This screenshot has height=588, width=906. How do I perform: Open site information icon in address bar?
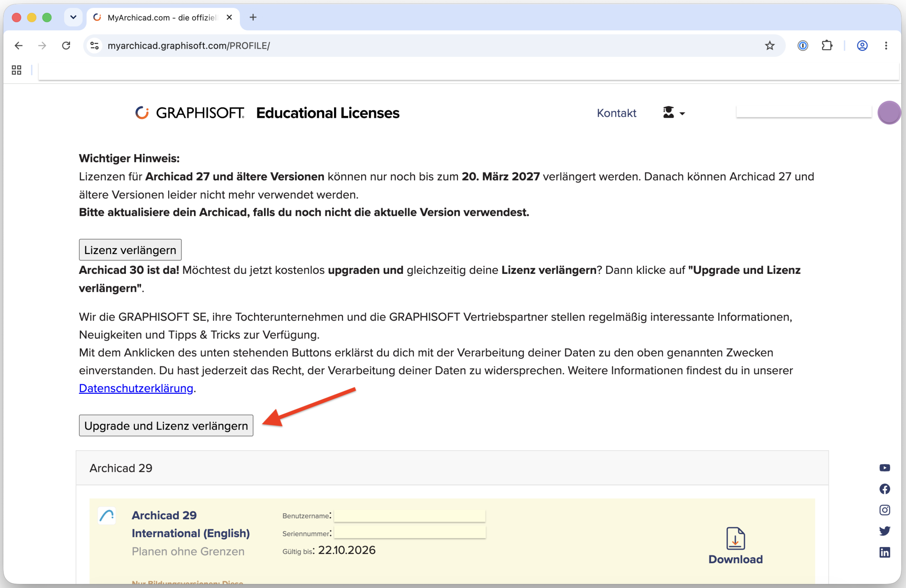click(x=94, y=46)
